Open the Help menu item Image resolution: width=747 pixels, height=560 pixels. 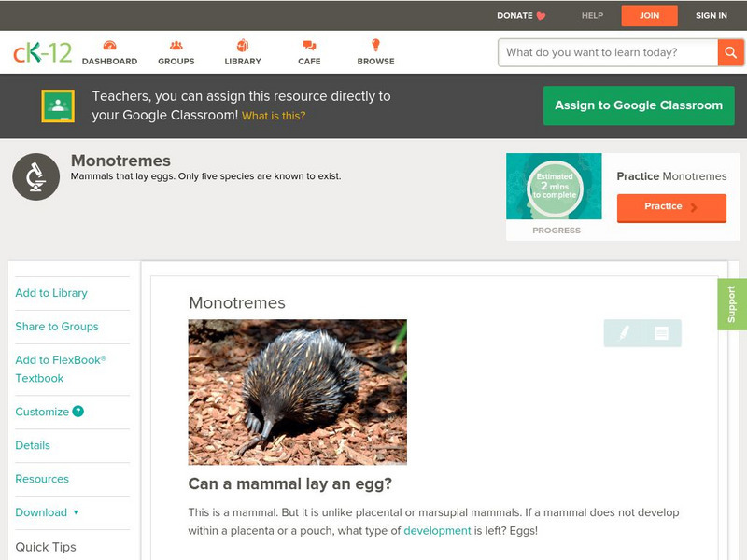(x=592, y=16)
